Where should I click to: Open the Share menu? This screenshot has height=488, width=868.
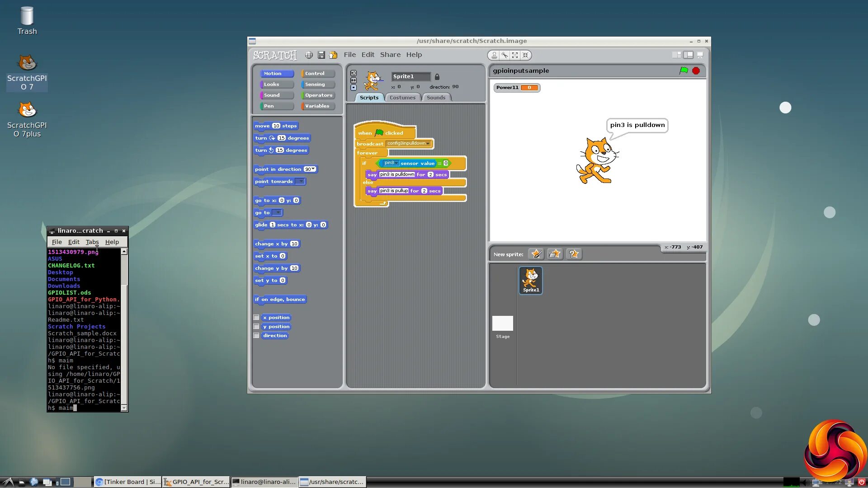pos(390,55)
